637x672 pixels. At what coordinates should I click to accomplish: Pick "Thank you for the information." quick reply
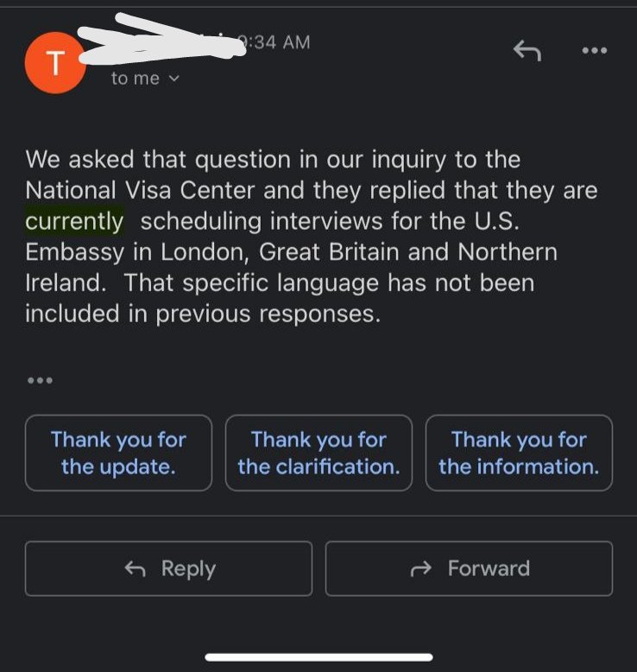519,453
